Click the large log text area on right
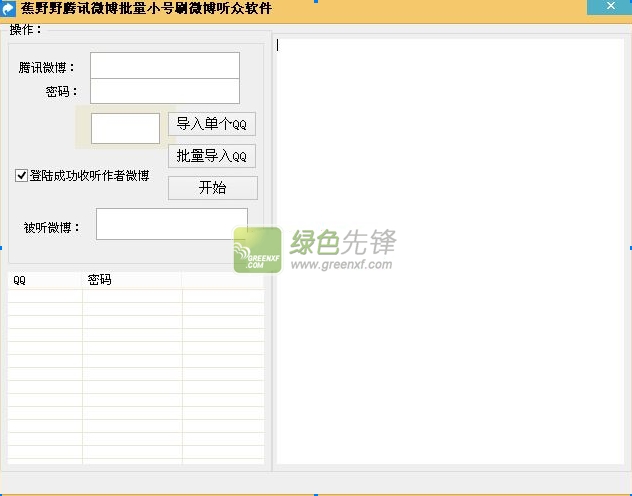Image resolution: width=632 pixels, height=496 pixels. pyautogui.click(x=450, y=251)
